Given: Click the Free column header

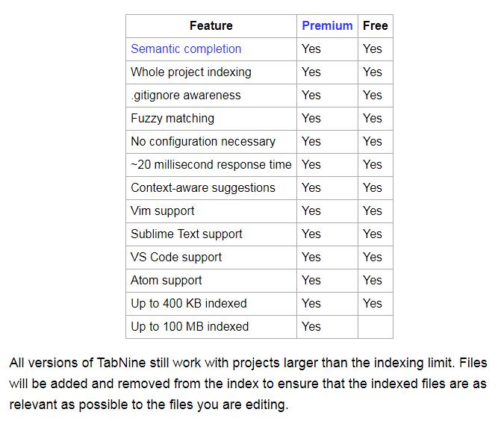Looking at the screenshot, I should 375,25.
